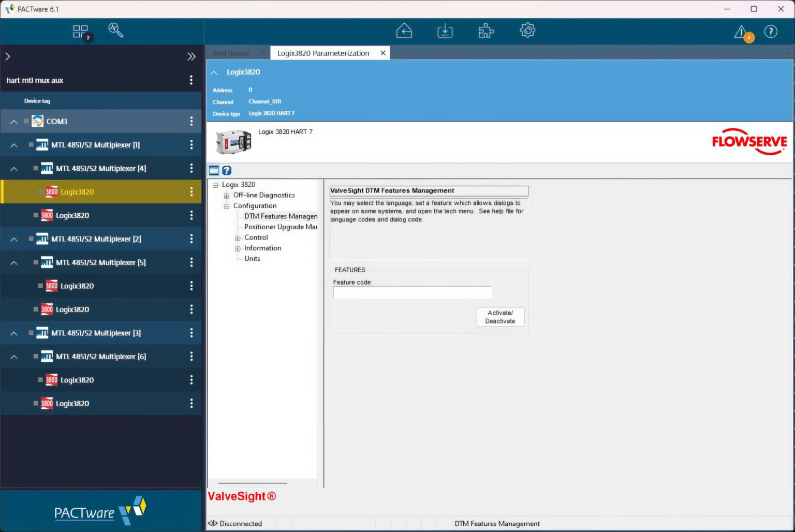Open COM3 row options menu
This screenshot has height=532, width=795.
[x=192, y=121]
